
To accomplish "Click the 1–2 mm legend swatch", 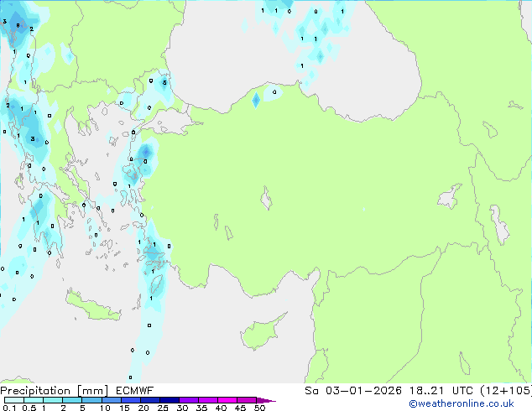I will click(x=53, y=400).
